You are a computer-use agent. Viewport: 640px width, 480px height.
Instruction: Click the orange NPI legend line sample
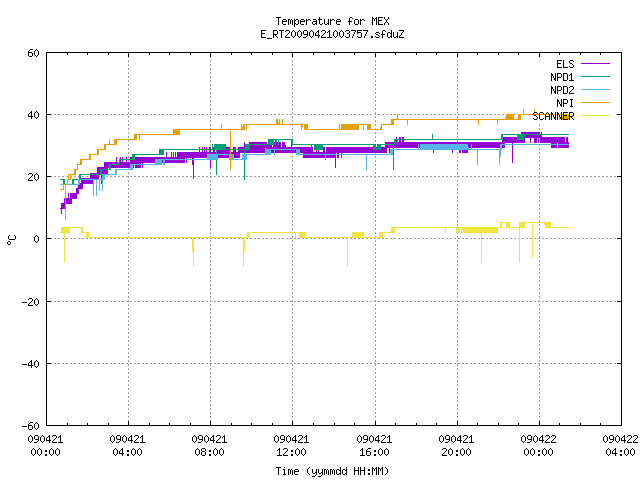[x=595, y=102]
